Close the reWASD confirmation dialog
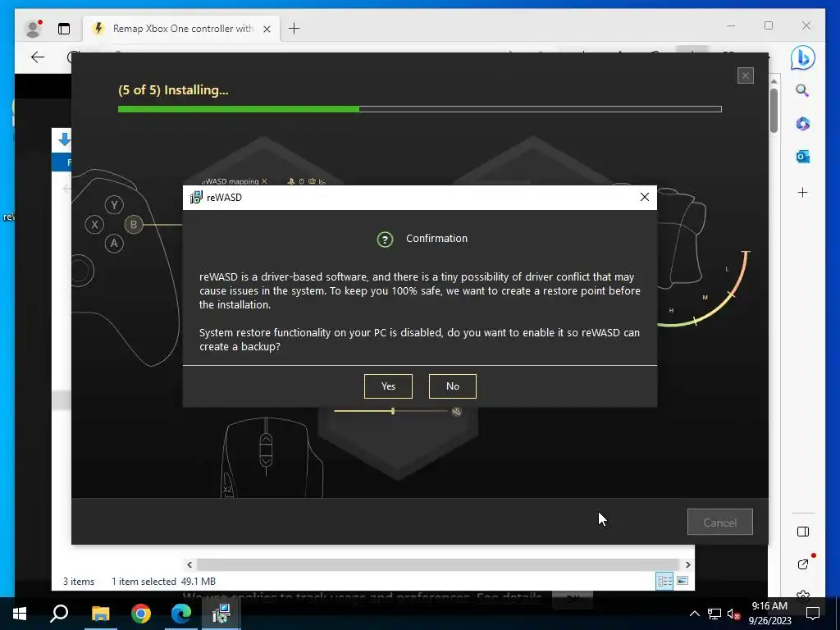 (645, 197)
